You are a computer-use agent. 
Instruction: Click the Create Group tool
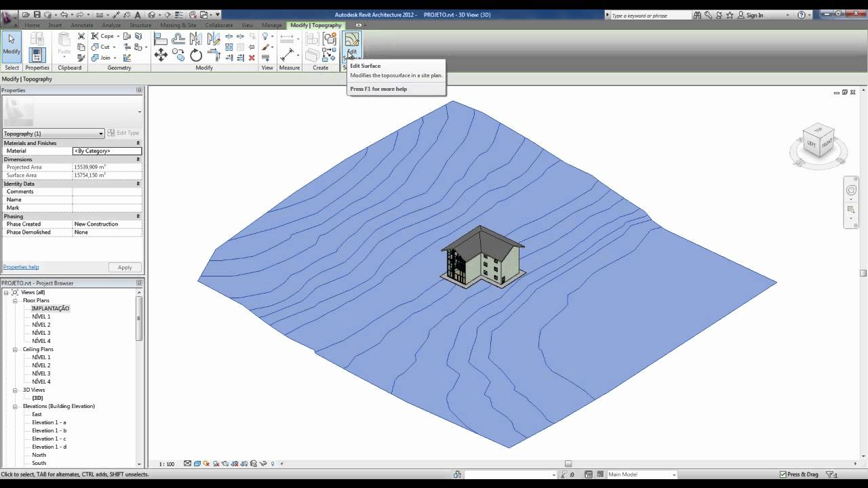coord(329,39)
